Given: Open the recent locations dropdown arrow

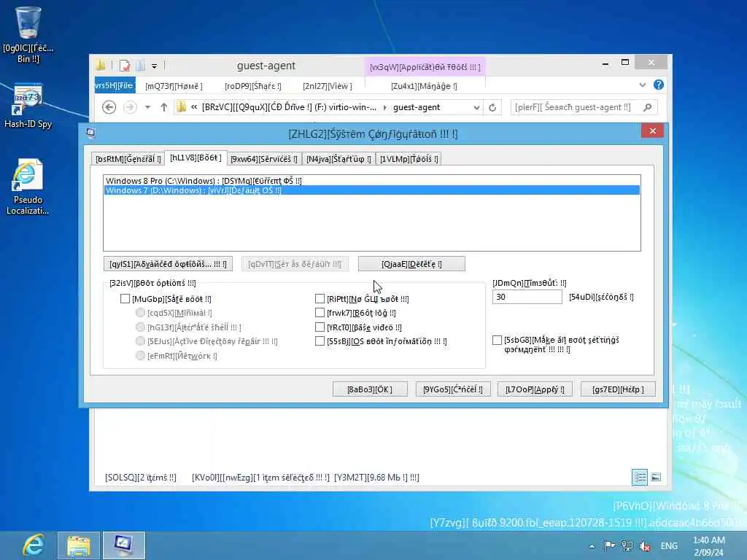Looking at the screenshot, I should click(x=148, y=107).
